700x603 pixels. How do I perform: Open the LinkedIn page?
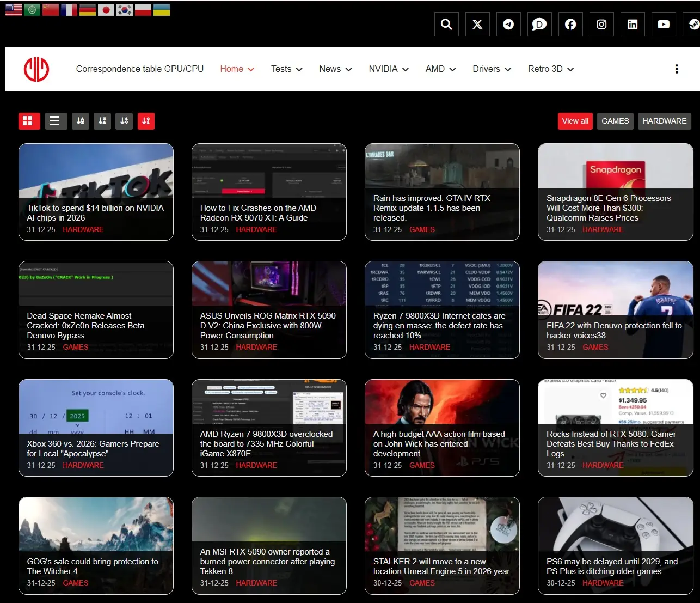[633, 24]
